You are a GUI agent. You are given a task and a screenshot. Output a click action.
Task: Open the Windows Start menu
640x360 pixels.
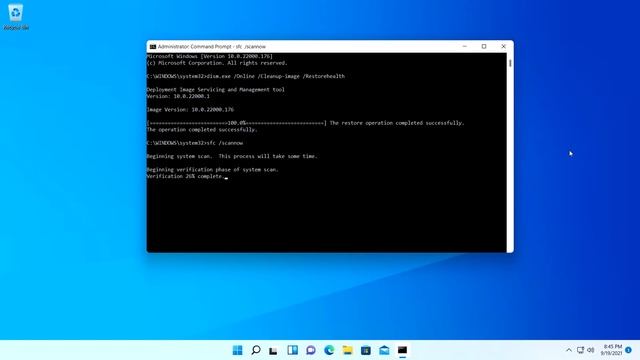point(237,350)
